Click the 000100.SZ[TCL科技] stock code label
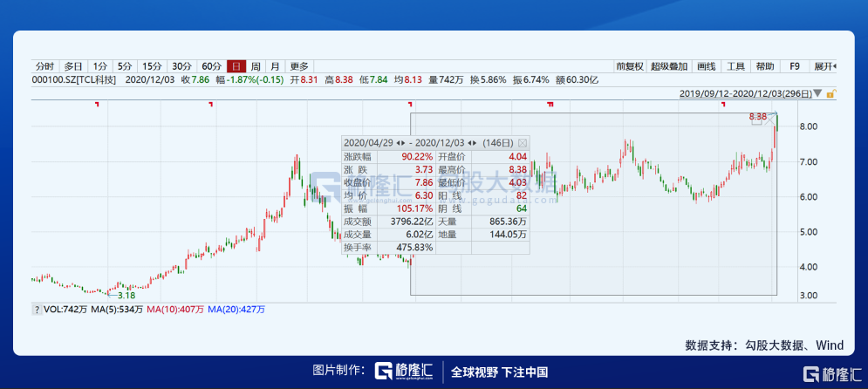Viewport: 868px width, 389px height. coord(75,79)
